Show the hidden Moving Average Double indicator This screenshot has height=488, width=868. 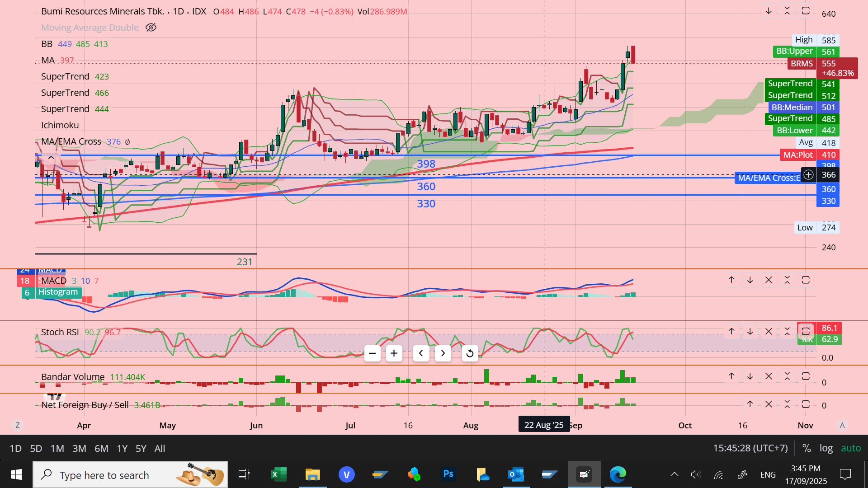pyautogui.click(x=151, y=28)
